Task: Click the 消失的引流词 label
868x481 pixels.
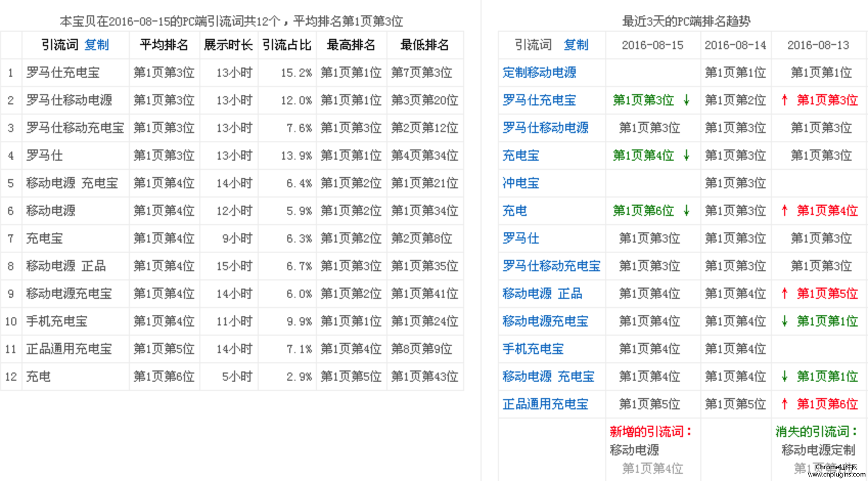Action: tap(817, 432)
